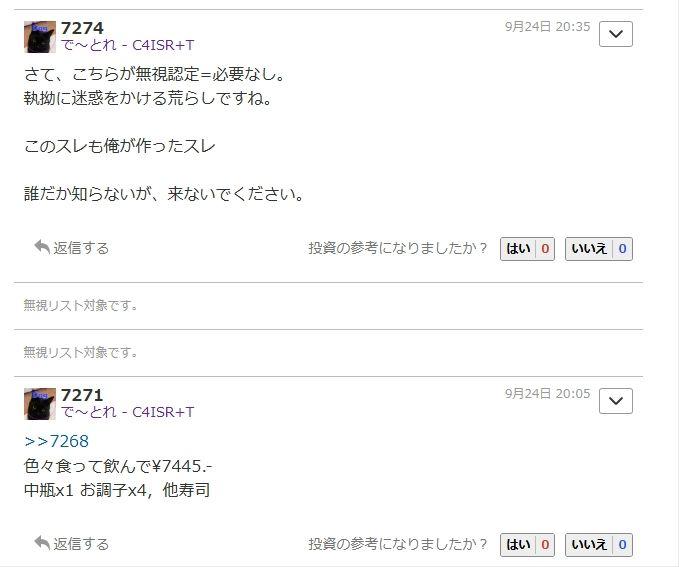Open username で～とれ - C4ISR+T on post 7271

(127, 412)
